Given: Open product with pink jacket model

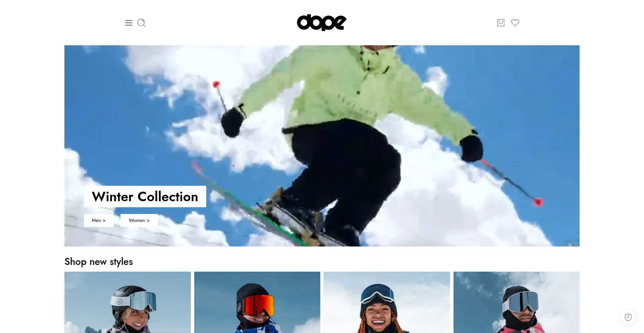Looking at the screenshot, I should (517, 302).
